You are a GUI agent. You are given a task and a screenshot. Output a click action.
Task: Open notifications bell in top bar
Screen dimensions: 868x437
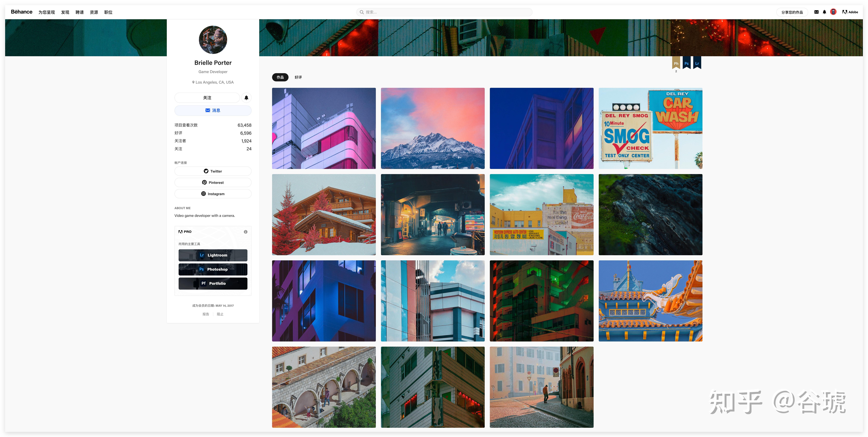tap(824, 12)
